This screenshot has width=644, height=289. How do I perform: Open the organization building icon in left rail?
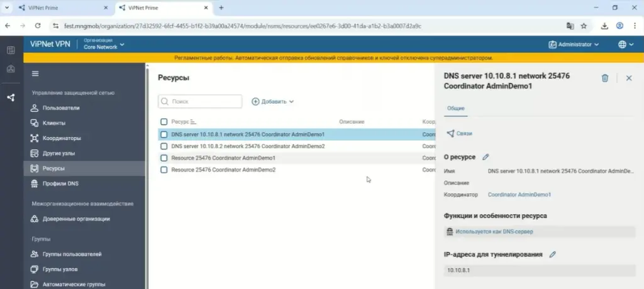(11, 68)
